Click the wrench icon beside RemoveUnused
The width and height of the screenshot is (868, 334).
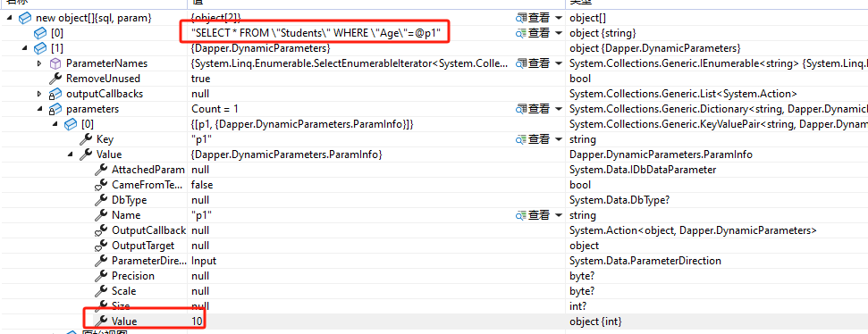55,79
